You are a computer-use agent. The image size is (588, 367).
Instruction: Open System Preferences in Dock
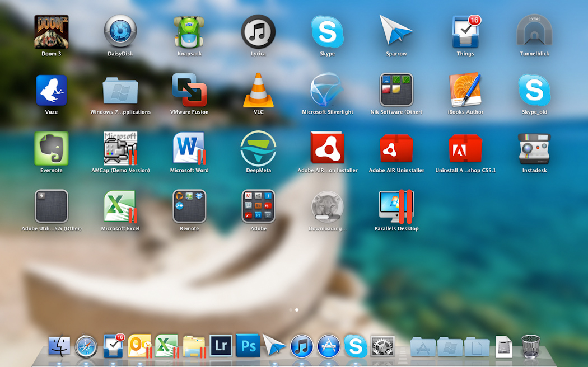tap(382, 346)
